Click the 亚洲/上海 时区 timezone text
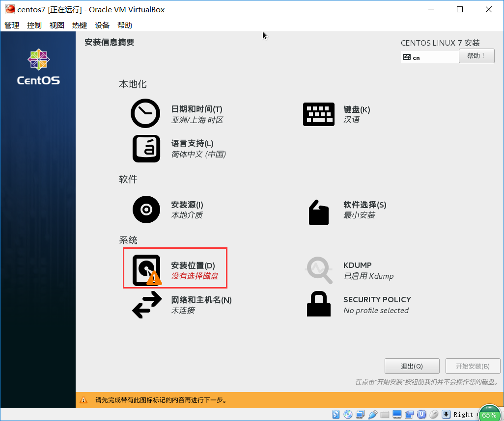 [197, 120]
